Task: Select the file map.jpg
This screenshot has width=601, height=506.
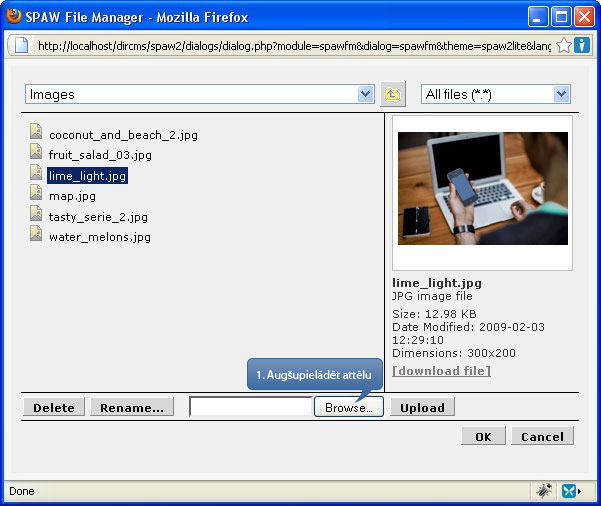Action: coord(72,196)
